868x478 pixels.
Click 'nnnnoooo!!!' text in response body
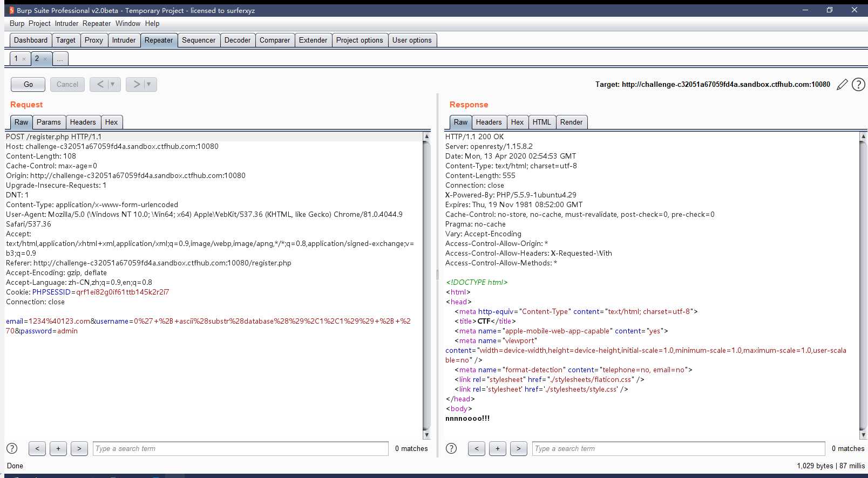(467, 418)
